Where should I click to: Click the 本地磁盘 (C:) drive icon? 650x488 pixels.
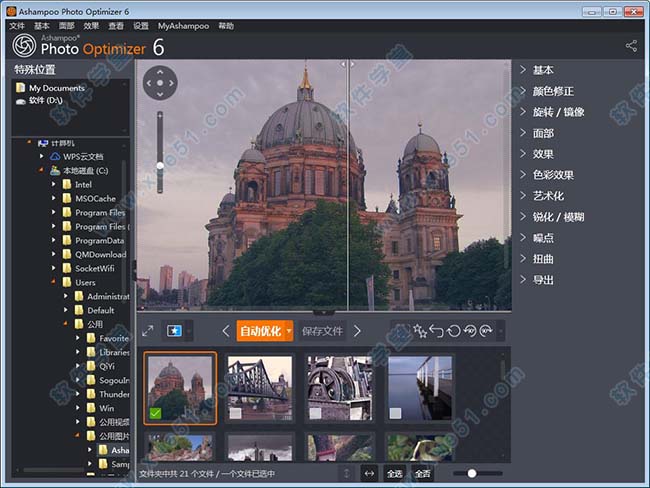point(55,170)
